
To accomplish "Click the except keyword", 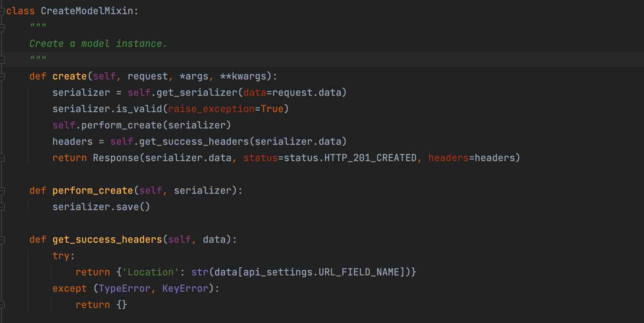I will 69,289.
